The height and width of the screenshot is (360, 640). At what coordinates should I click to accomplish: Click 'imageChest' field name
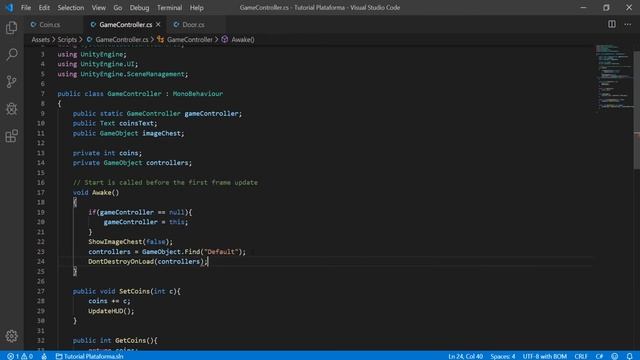(162, 133)
